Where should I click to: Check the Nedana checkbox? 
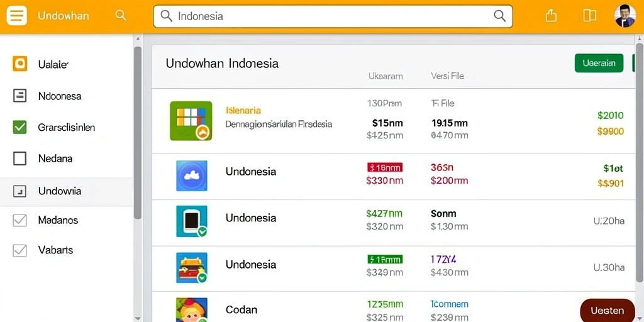(19, 158)
